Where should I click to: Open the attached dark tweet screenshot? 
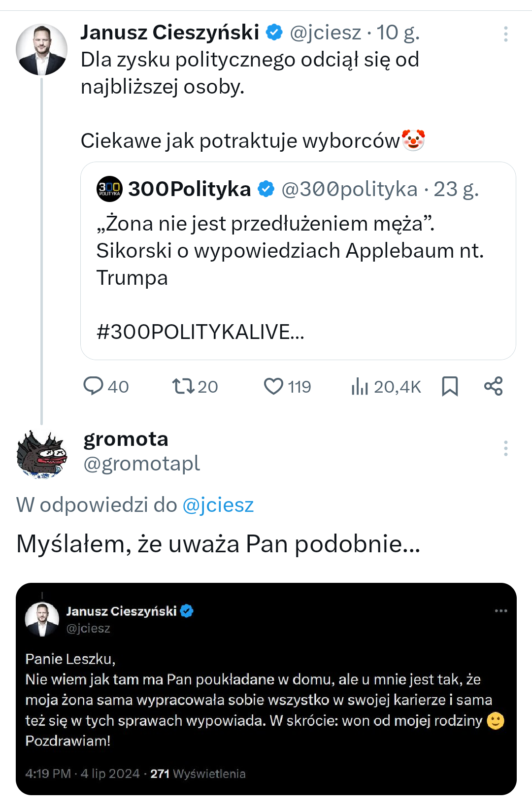click(x=266, y=689)
